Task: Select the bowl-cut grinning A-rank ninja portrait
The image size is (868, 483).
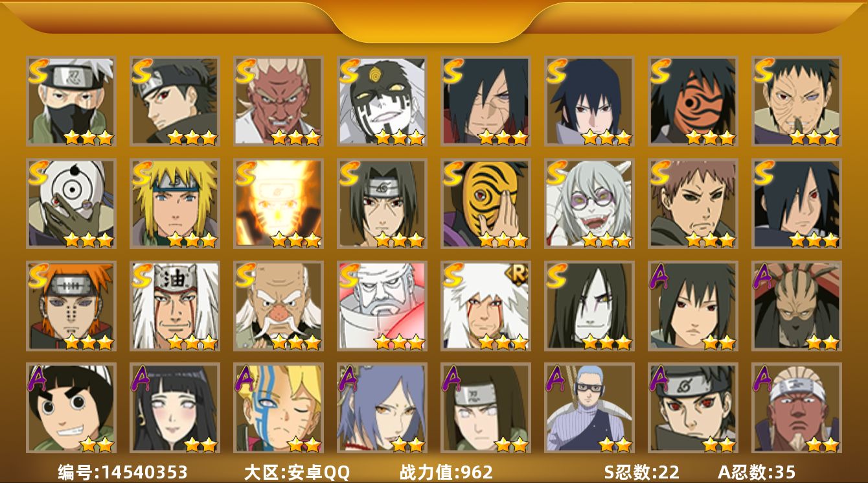Action: click(71, 408)
